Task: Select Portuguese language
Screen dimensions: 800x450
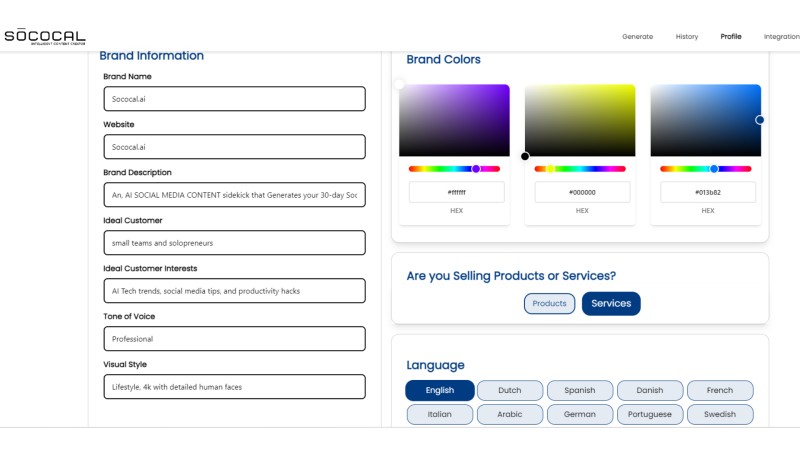Action: coord(649,414)
